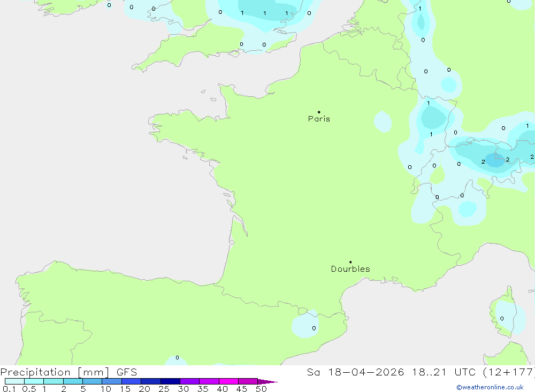Click the Paris city label
The image size is (535, 392).
click(319, 119)
